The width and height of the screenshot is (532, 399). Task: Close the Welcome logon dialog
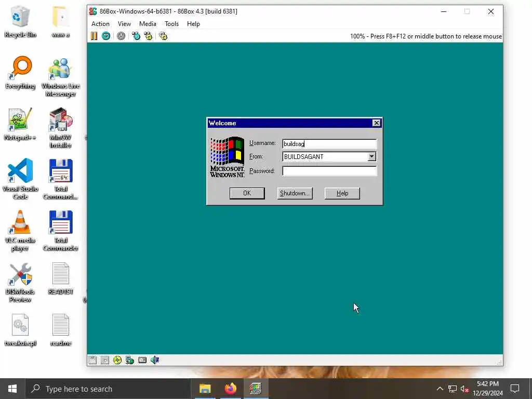click(376, 123)
